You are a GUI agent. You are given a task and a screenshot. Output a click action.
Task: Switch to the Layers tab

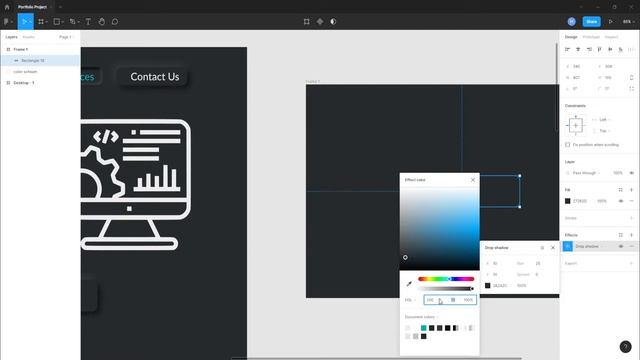[x=11, y=37]
